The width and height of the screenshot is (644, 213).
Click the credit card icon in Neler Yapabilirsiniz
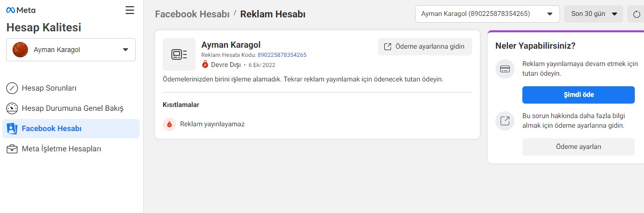505,69
